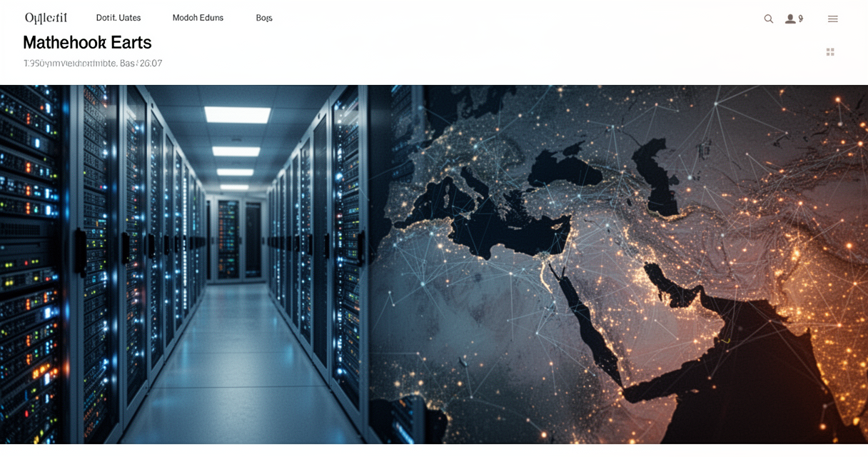Go to the Bogs nav link
The image size is (868, 457).
(x=264, y=18)
